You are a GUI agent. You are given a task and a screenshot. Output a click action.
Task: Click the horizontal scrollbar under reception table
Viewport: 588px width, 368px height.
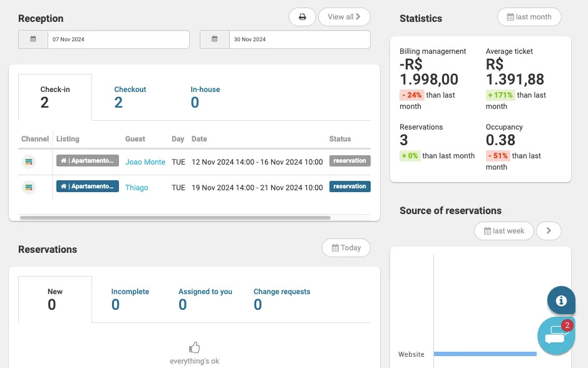[x=175, y=218]
